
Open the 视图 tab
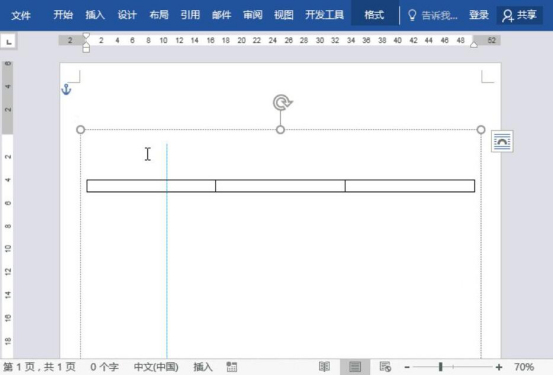pyautogui.click(x=284, y=15)
